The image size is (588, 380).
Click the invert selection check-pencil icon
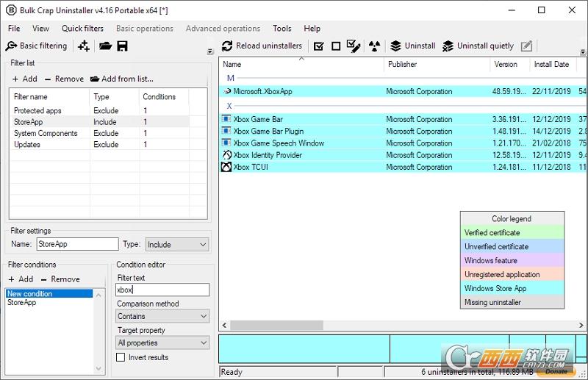tap(354, 46)
